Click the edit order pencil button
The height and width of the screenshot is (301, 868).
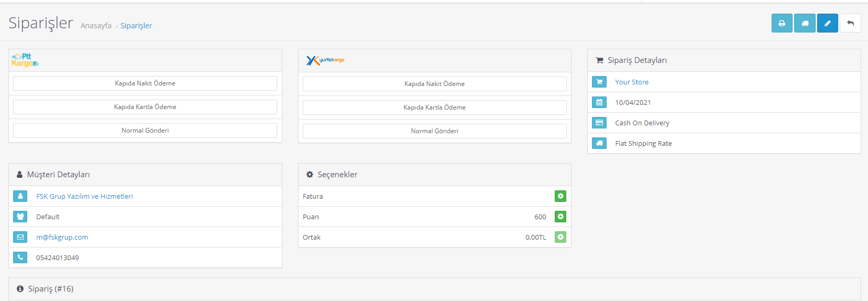click(828, 23)
